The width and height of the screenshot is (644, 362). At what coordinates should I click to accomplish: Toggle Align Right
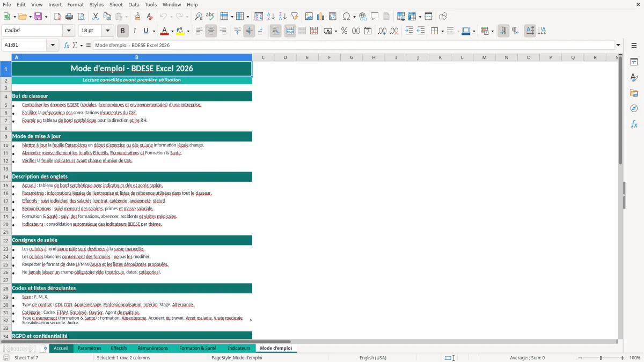[223, 31]
